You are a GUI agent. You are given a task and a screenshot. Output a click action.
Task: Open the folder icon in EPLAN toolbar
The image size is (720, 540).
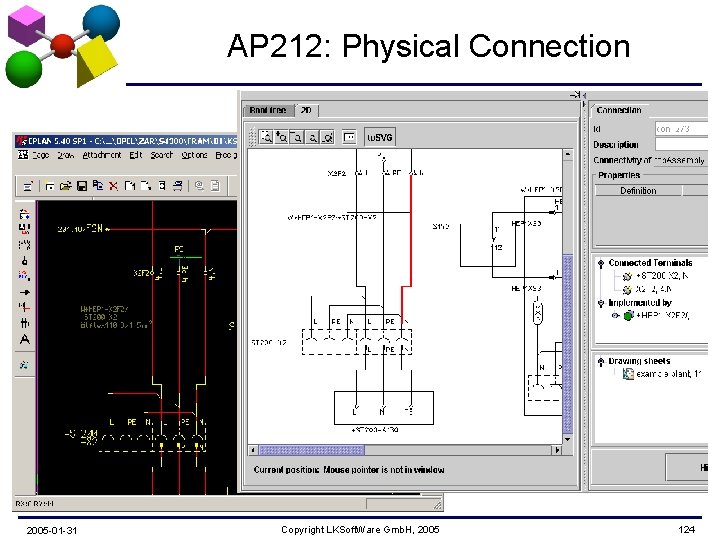[x=65, y=186]
